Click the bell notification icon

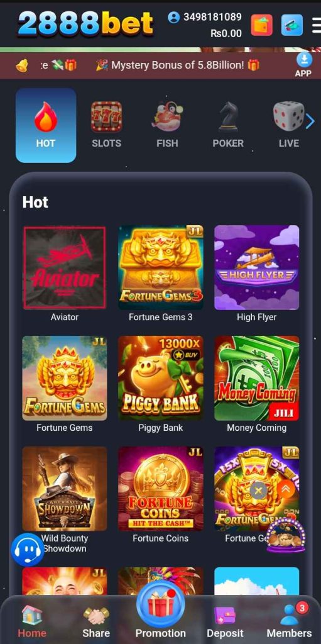point(22,65)
